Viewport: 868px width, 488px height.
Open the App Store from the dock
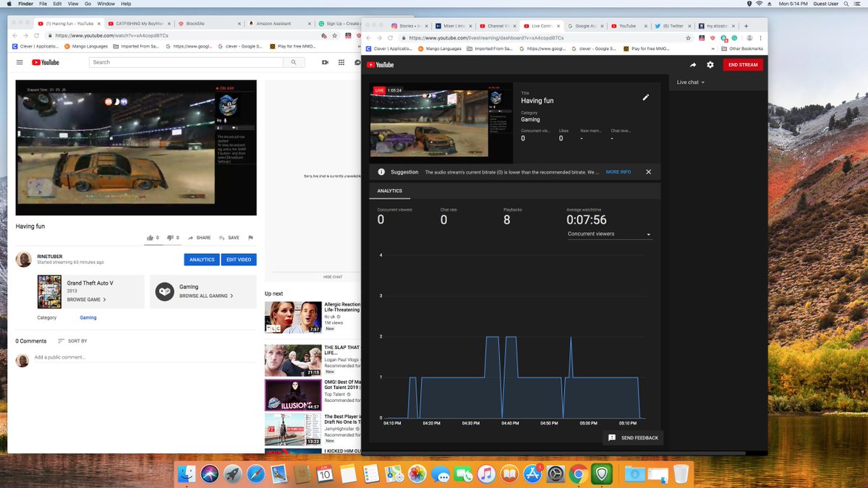click(532, 474)
